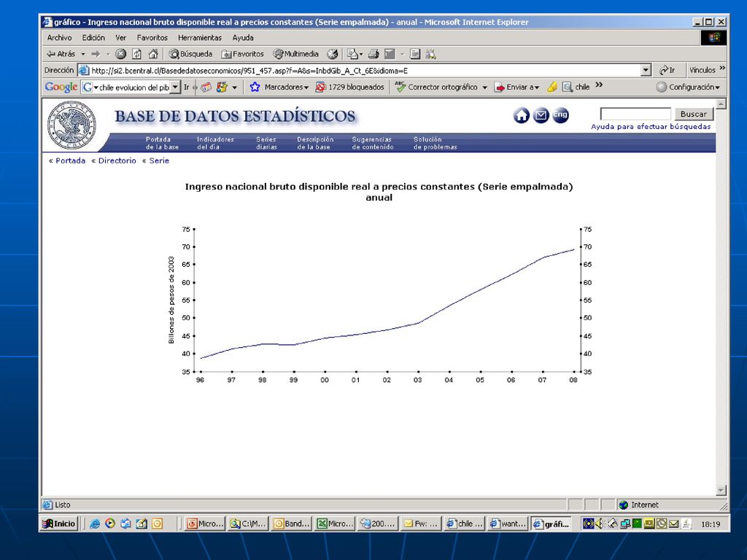Click the Edit page toolbar icon

[x=390, y=54]
